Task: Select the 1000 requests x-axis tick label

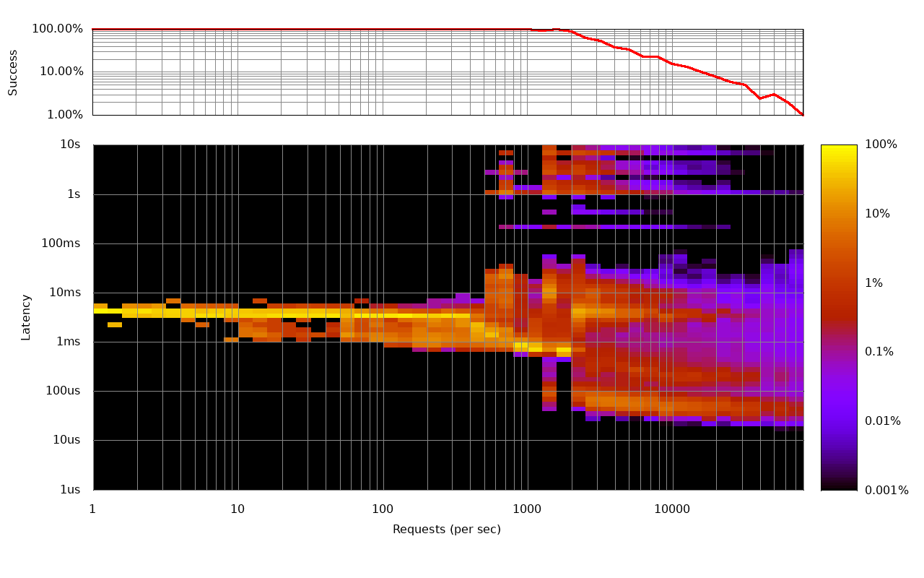Action: click(x=527, y=509)
